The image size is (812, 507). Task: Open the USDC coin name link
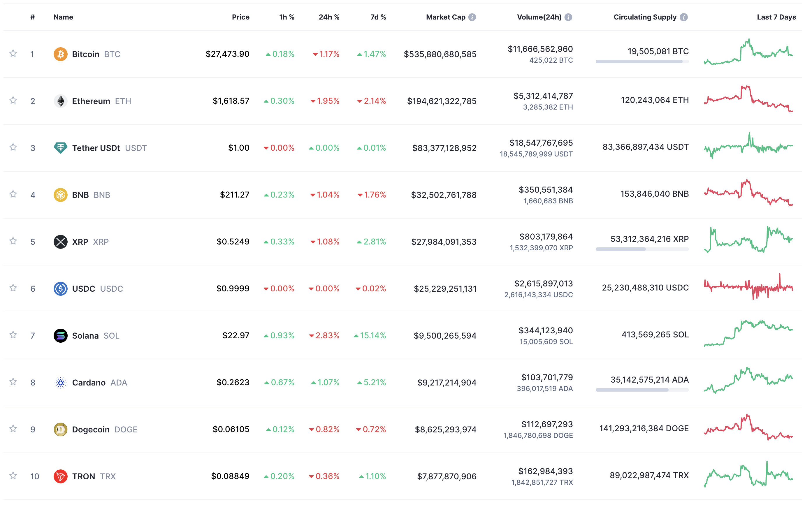[x=84, y=289]
